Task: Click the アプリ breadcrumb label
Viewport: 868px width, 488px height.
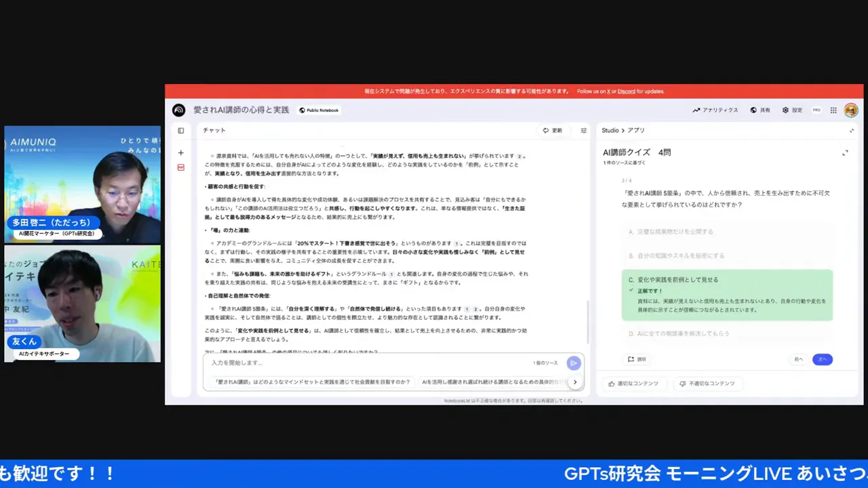Action: click(x=636, y=130)
